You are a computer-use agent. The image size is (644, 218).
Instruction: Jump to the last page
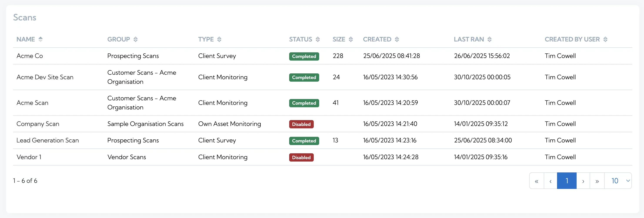pyautogui.click(x=597, y=181)
